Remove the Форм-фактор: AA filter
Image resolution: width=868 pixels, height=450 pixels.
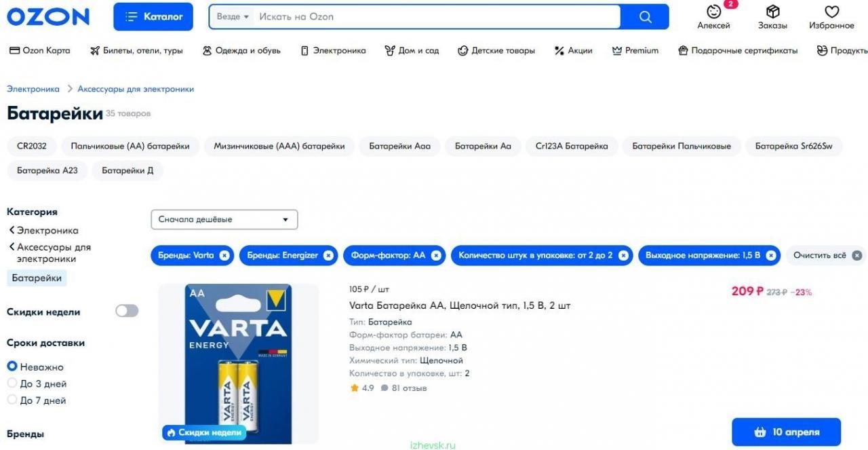point(436,255)
